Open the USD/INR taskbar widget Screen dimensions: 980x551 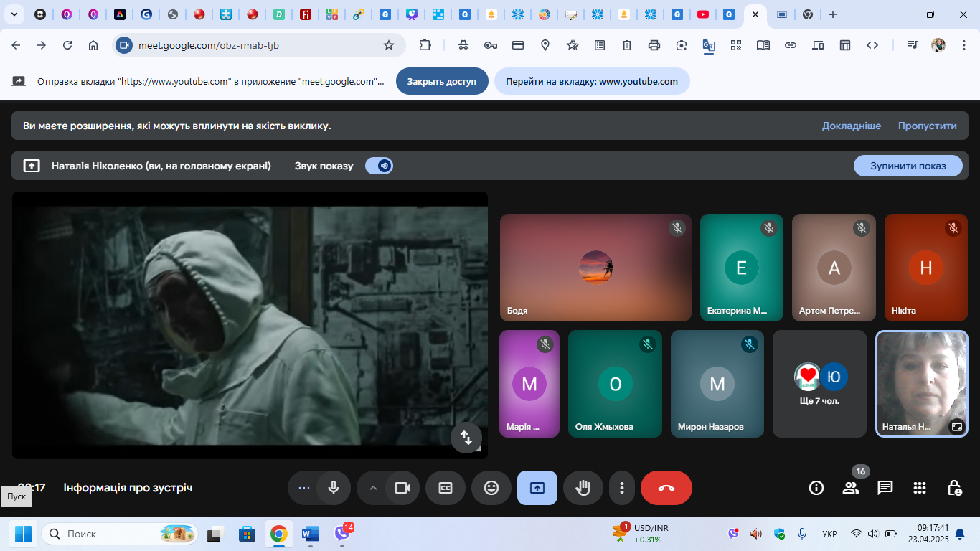coord(640,534)
